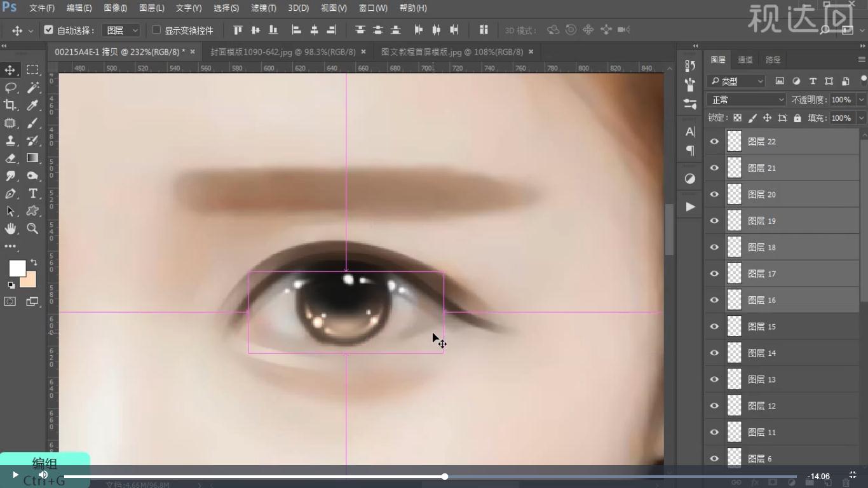Select the Magic Wand tool

point(32,88)
